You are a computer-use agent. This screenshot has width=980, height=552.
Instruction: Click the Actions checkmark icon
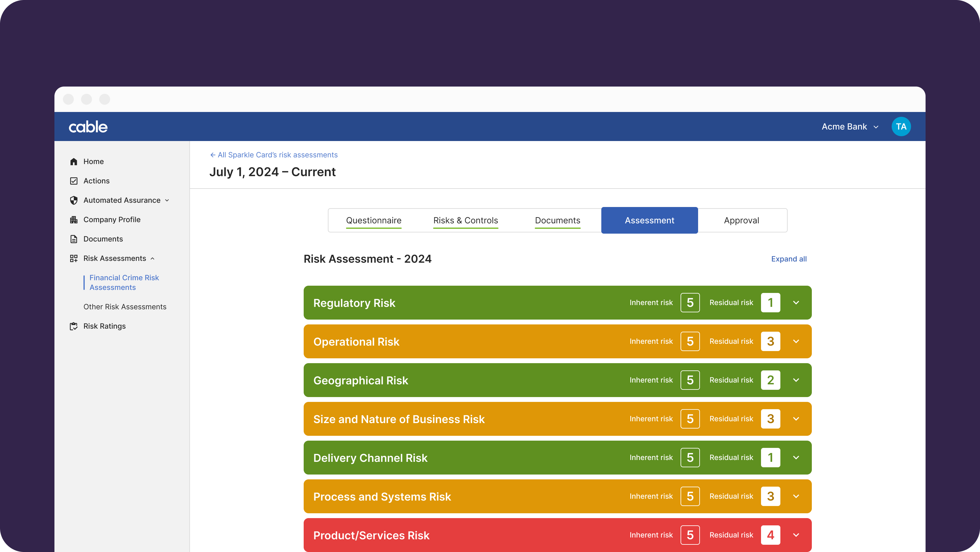(74, 181)
